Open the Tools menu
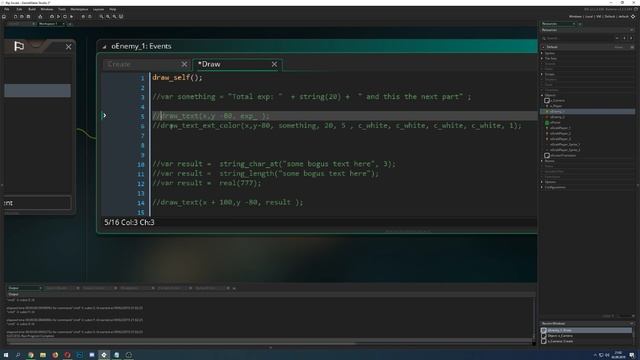 click(62, 9)
